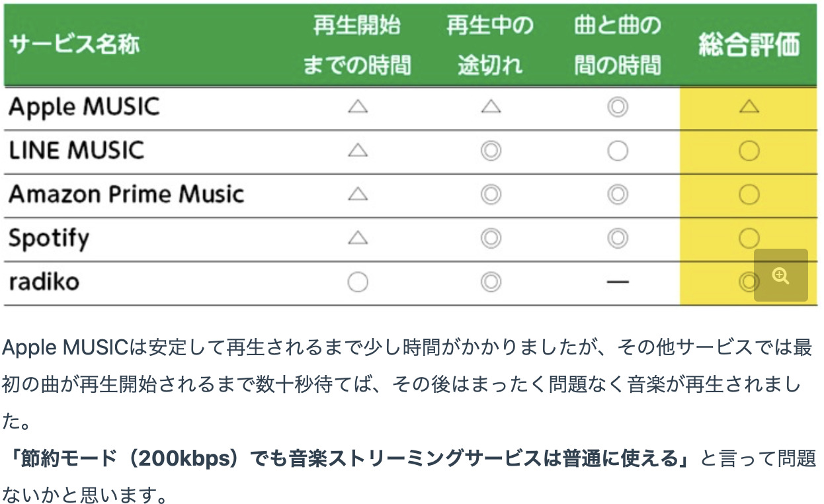The height and width of the screenshot is (504, 824).
Task: Click the 曲と曲の間の時間 column header
Action: click(x=617, y=46)
